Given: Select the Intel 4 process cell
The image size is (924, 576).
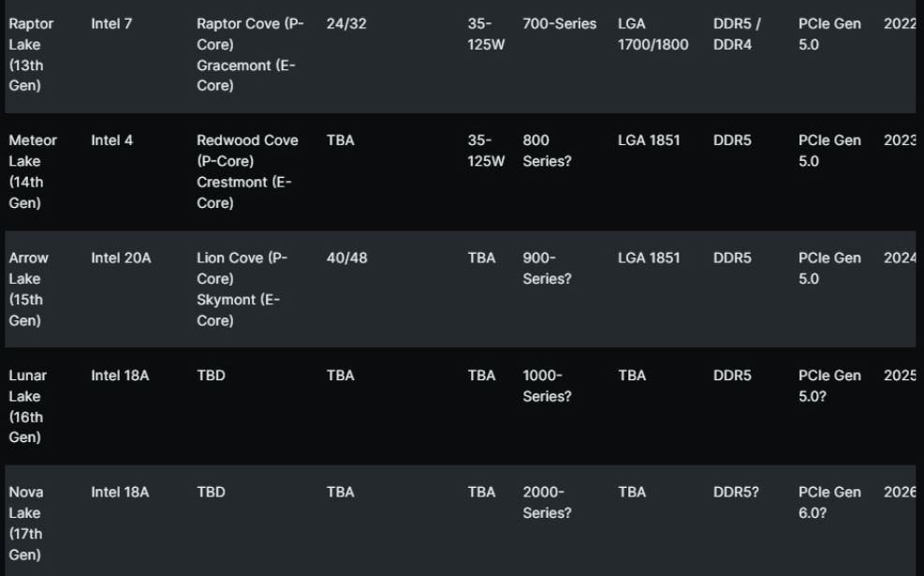Looking at the screenshot, I should [111, 140].
